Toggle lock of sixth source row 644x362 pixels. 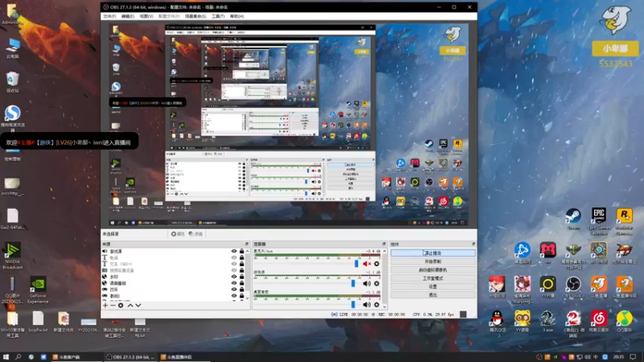tap(242, 283)
